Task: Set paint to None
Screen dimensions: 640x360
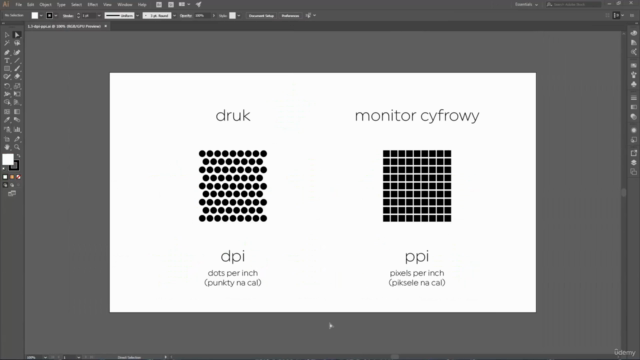Action: click(18, 177)
